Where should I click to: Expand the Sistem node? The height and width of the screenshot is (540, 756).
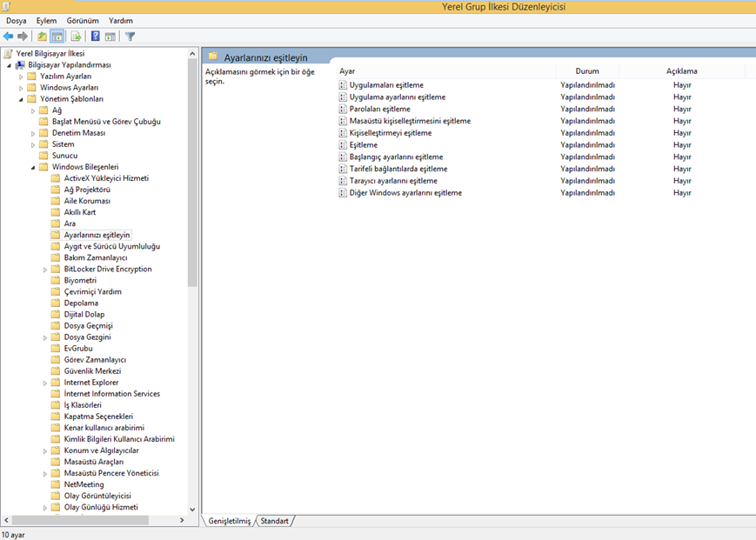33,145
